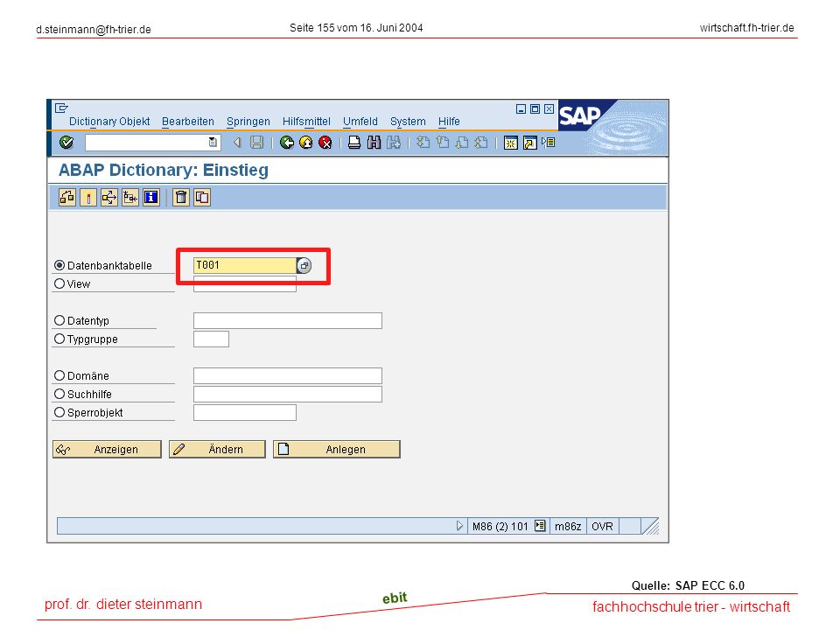This screenshot has width=840, height=630.
Task: Click the green Back arrow icon
Action: [x=287, y=143]
